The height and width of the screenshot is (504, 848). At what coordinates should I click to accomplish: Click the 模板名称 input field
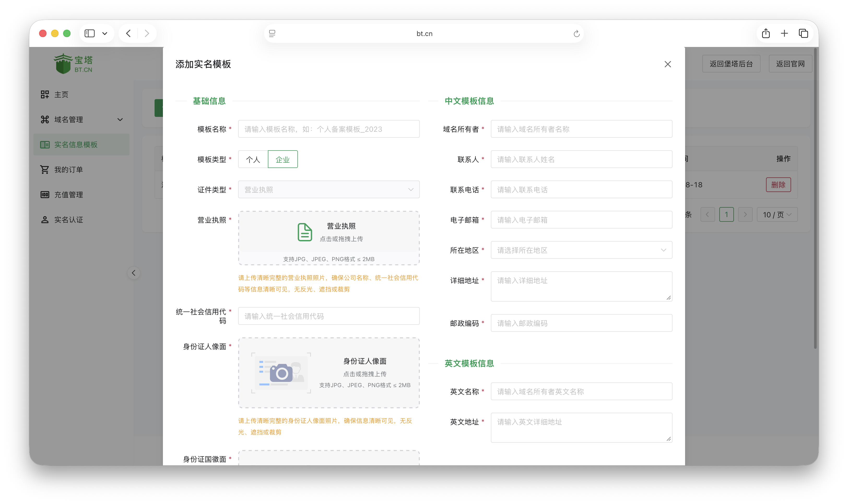(x=328, y=129)
